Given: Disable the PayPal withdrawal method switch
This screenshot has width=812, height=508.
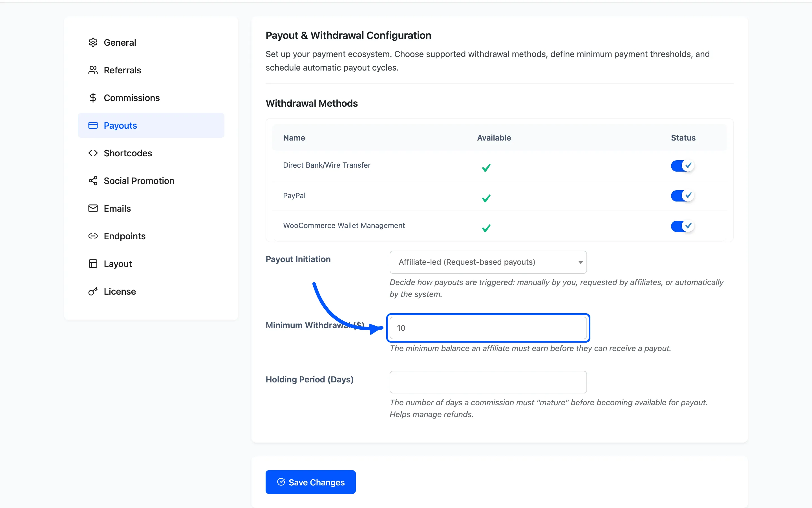Looking at the screenshot, I should coord(683,196).
